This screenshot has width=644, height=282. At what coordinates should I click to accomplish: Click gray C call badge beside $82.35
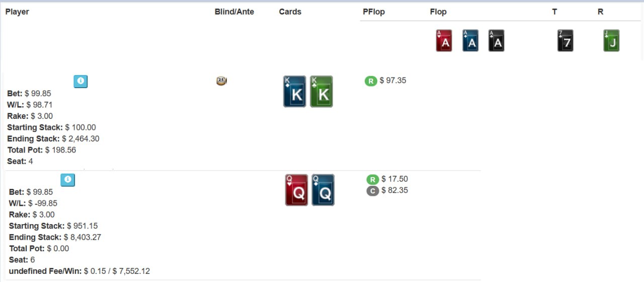tap(373, 191)
